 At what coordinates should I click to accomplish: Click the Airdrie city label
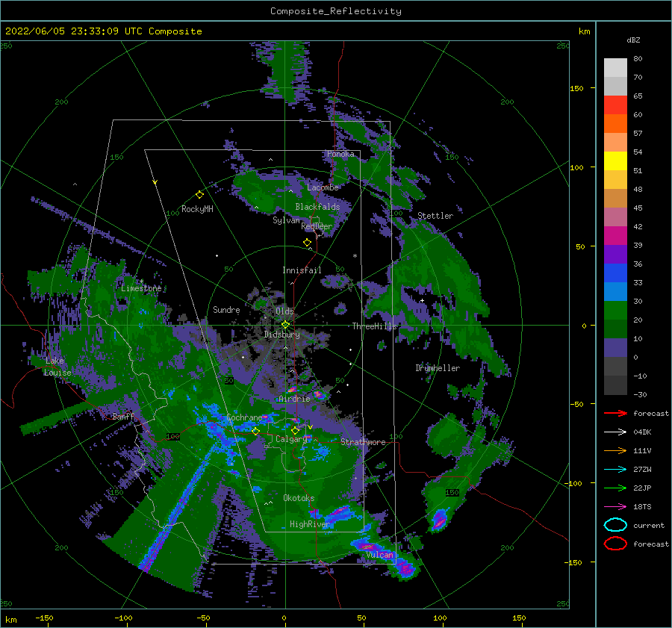pyautogui.click(x=294, y=399)
